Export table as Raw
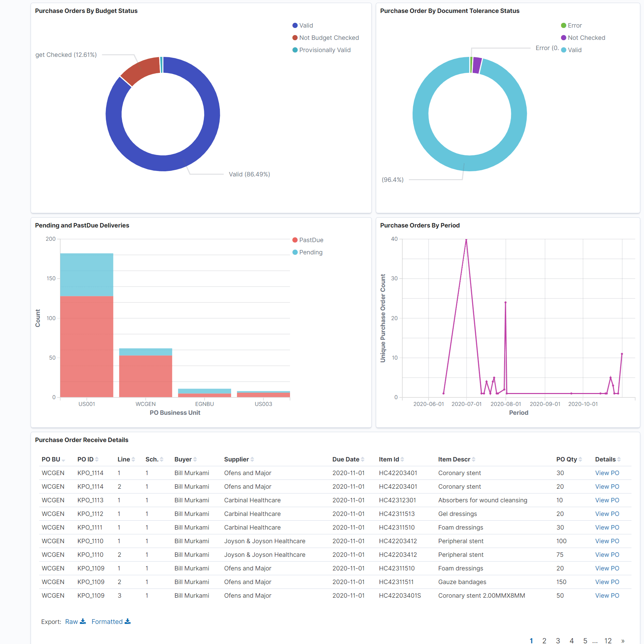 (x=75, y=622)
